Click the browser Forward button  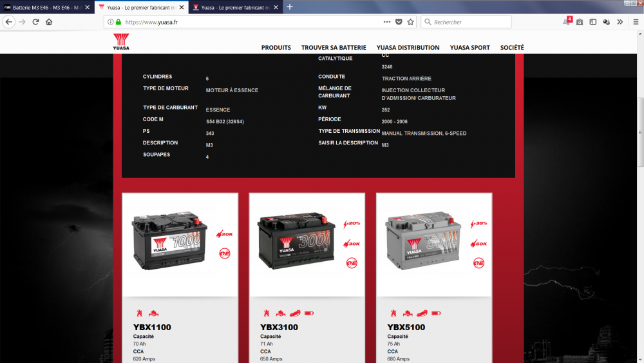tap(22, 22)
